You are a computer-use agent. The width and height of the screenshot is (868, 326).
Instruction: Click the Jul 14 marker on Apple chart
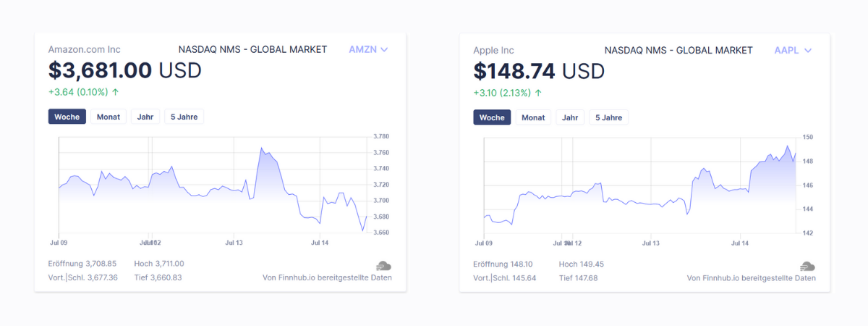pos(740,243)
